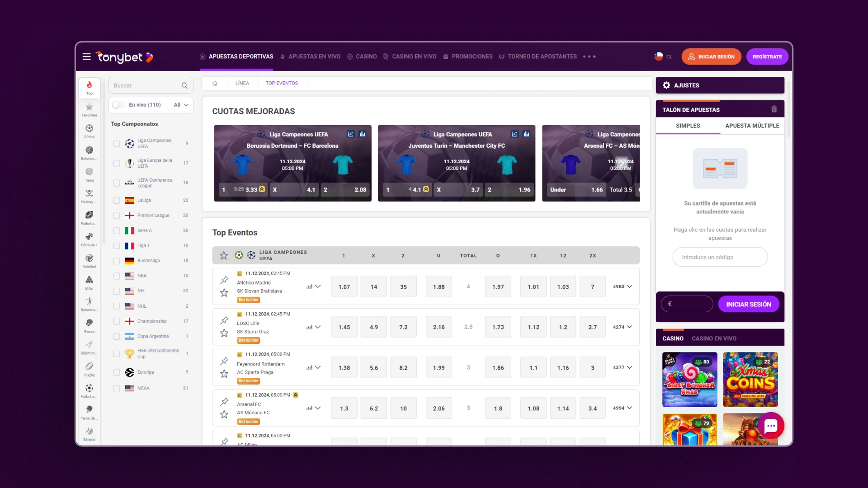This screenshot has height=488, width=868.
Task: Click purple Iniciar Sesión in bet slip
Action: 749,304
